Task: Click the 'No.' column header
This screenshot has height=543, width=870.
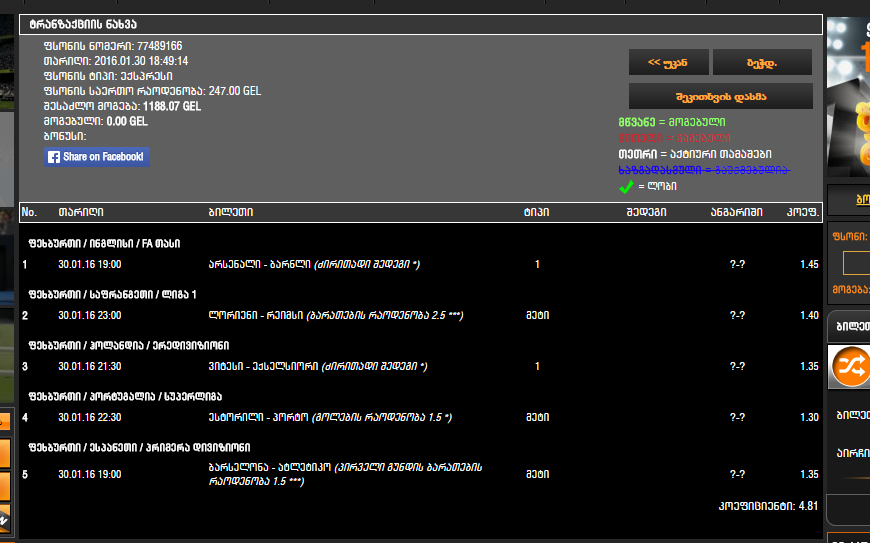Action: [29, 212]
